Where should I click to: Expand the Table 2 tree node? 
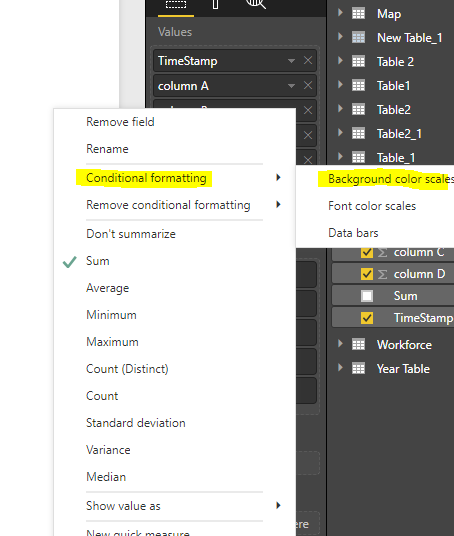coord(340,61)
